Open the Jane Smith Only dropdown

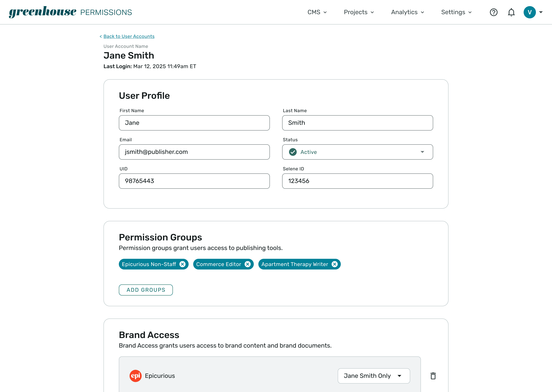374,376
